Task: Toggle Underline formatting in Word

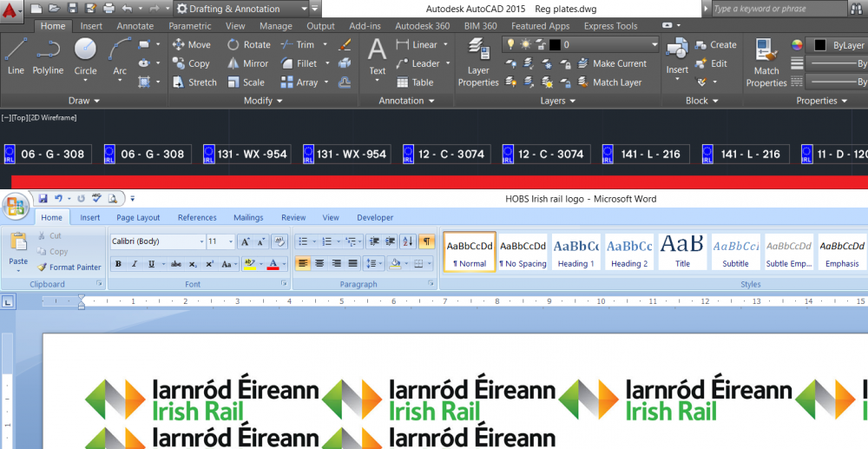Action: pyautogui.click(x=151, y=264)
